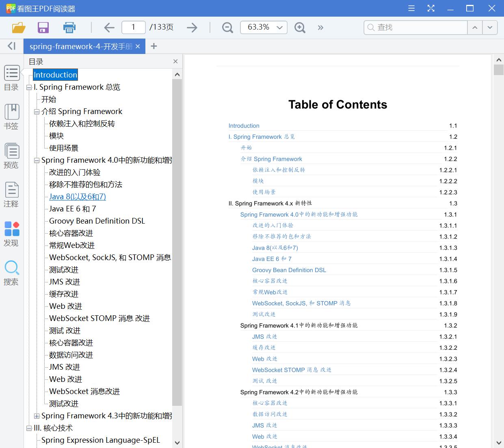Viewport: 504px width, 448px height.
Task: Select Groovy Bean Definition DSL outline item
Action: (x=97, y=221)
